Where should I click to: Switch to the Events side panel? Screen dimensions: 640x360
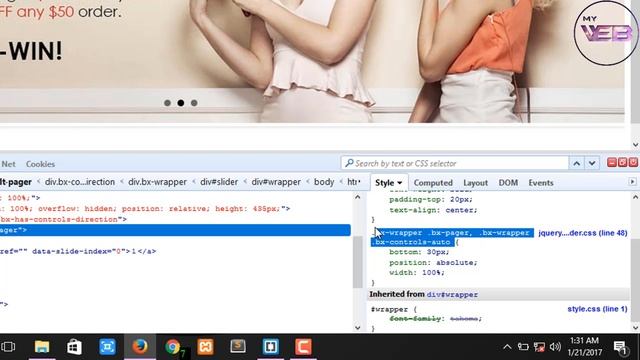click(x=541, y=183)
